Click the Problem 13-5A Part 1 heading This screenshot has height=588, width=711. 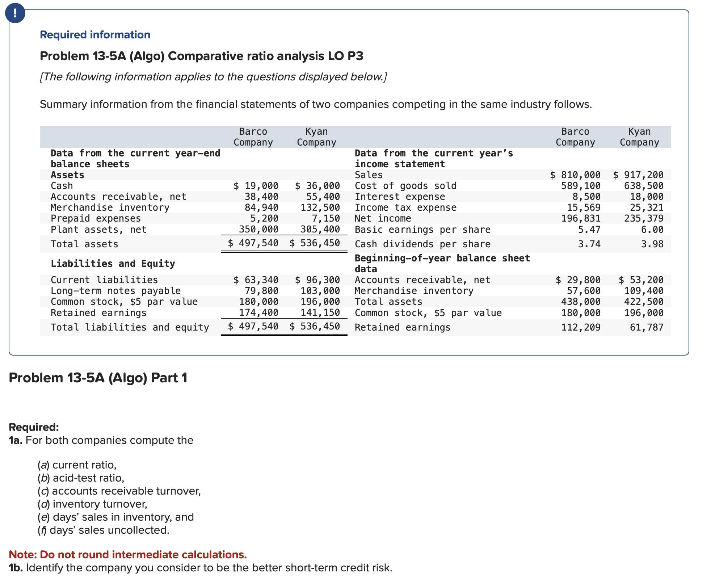[98, 378]
